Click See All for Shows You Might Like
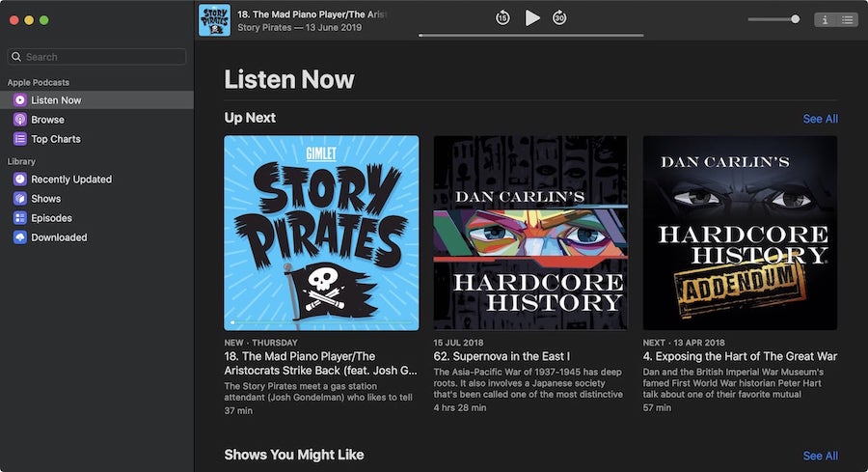The width and height of the screenshot is (868, 472). pos(821,456)
